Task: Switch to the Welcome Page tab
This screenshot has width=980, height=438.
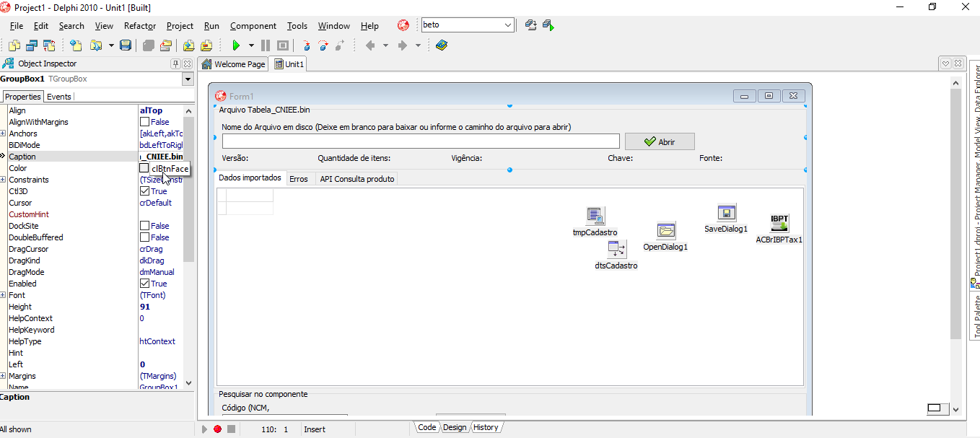Action: coord(234,64)
